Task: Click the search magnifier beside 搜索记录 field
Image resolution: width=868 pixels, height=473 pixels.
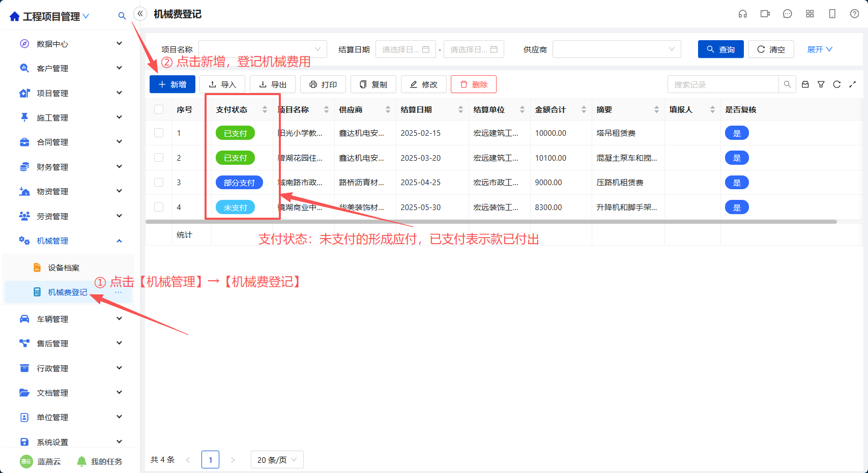Action: (x=787, y=84)
